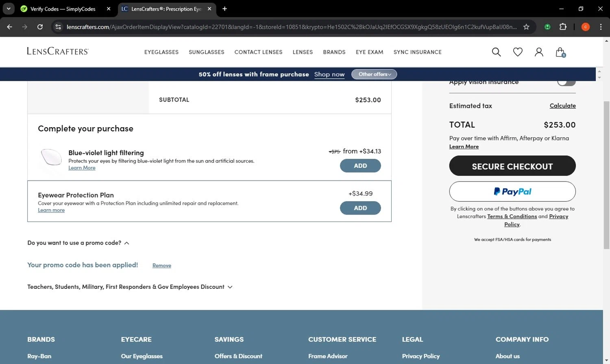Expand Teachers, Students, Military discount section
Image resolution: width=610 pixels, height=364 pixels.
coord(130,287)
